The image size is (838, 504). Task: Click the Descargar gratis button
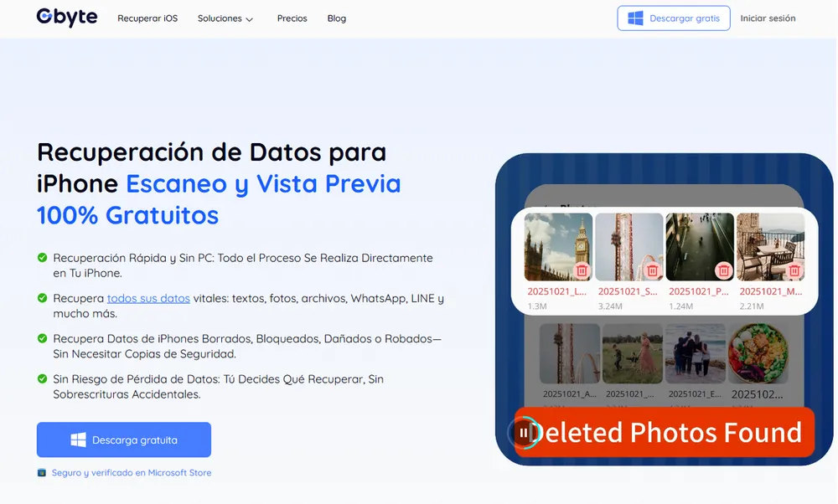coord(674,18)
